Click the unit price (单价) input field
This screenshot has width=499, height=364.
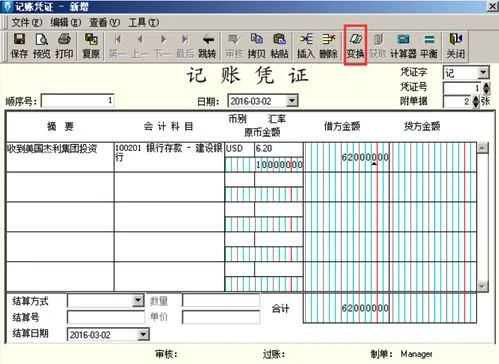coord(221,317)
